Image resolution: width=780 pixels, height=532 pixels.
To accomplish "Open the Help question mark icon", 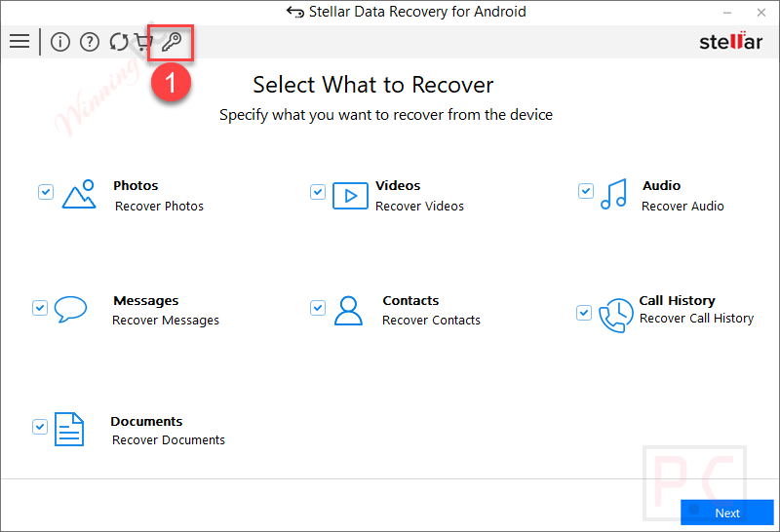I will pos(90,42).
